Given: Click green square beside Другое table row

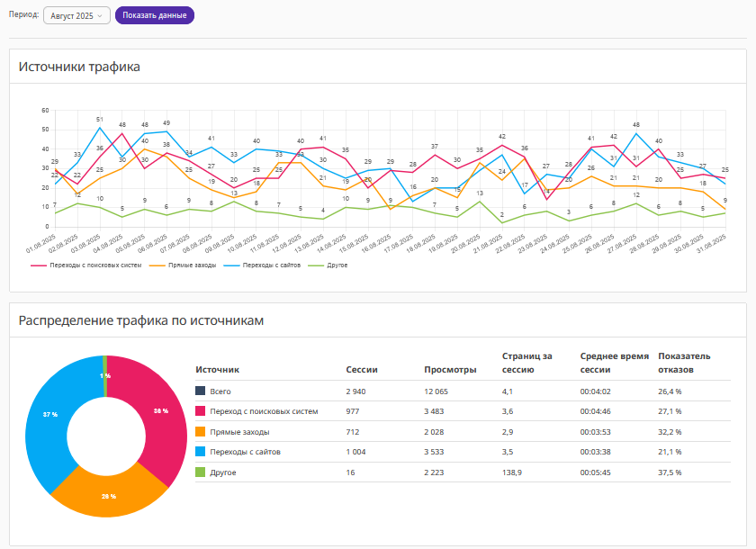Looking at the screenshot, I should 201,472.
